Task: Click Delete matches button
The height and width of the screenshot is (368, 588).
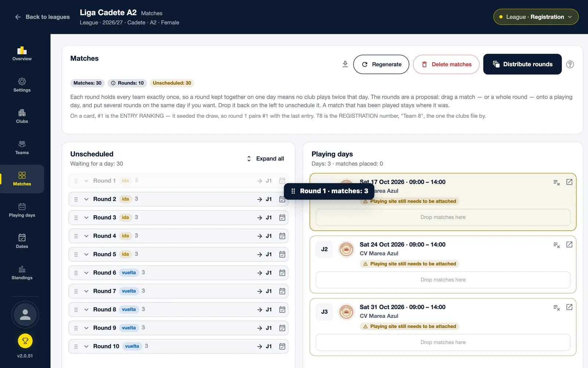Action: point(446,64)
